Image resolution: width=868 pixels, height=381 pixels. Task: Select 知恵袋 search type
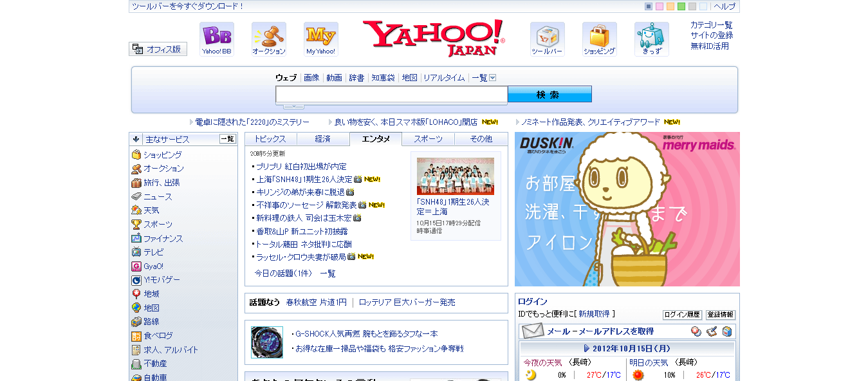[x=383, y=78]
